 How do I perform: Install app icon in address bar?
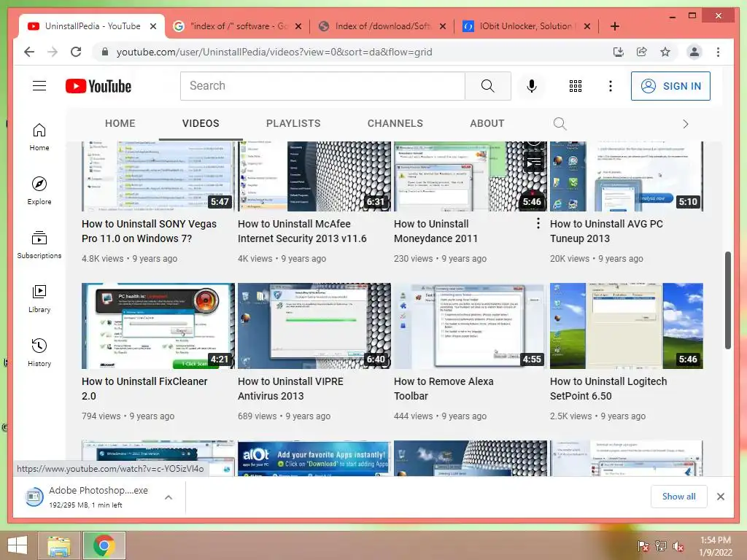point(618,52)
